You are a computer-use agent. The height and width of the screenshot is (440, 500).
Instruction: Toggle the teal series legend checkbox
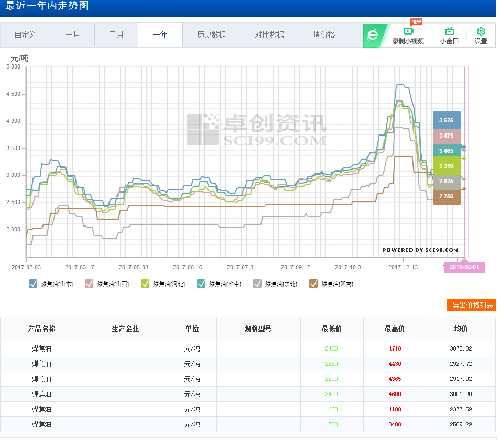pyautogui.click(x=201, y=284)
